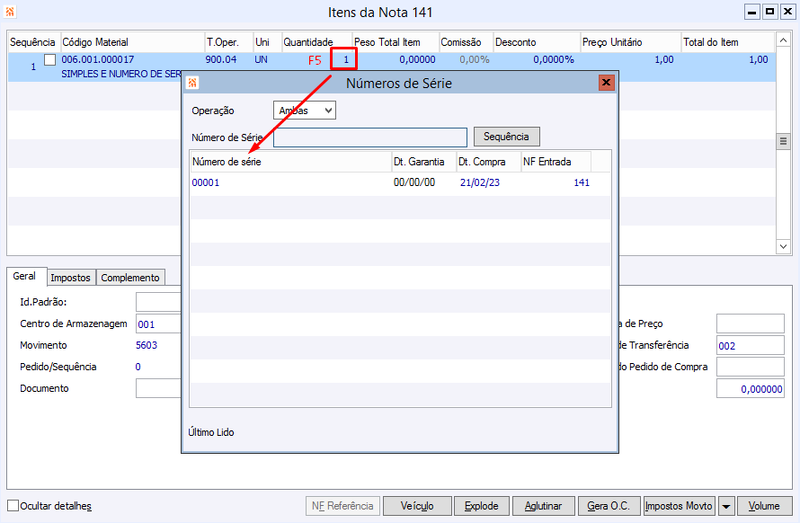This screenshot has width=800, height=523.
Task: Open the Complemento tab
Action: [130, 278]
